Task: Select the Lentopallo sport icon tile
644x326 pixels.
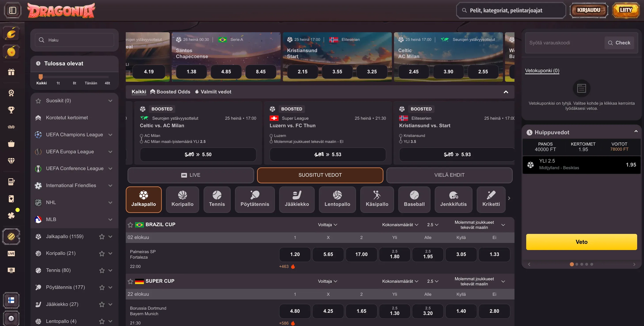Action: tap(337, 199)
